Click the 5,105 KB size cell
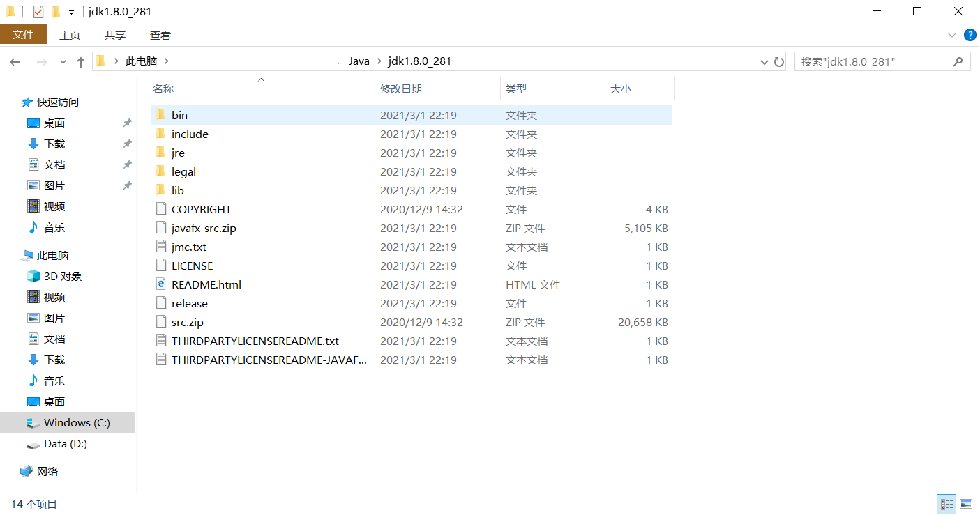 pyautogui.click(x=646, y=229)
